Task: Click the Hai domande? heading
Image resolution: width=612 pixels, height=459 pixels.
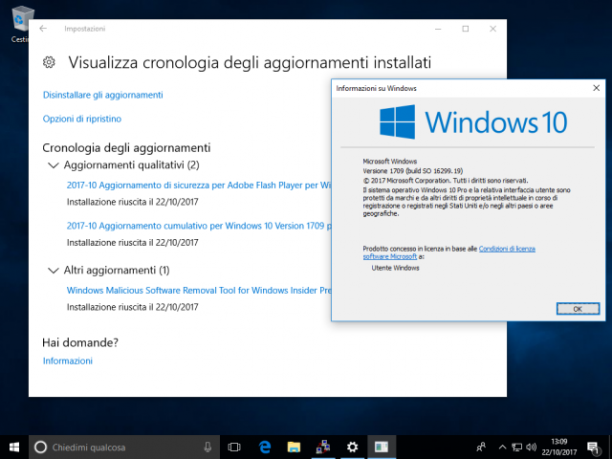Action: [x=80, y=342]
